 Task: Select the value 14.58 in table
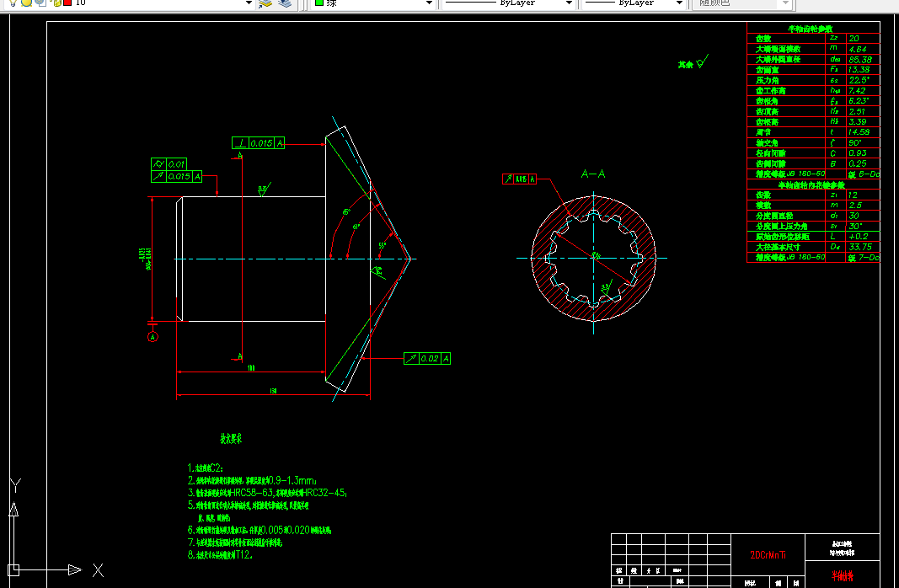pyautogui.click(x=859, y=131)
